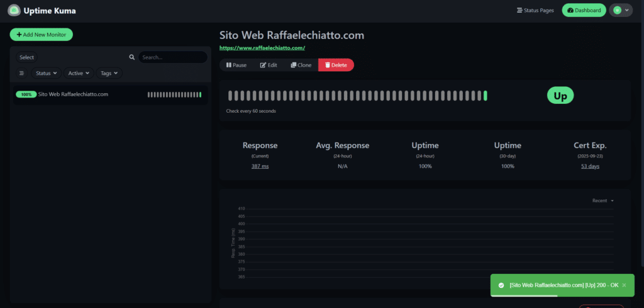
Task: Click the notification check circle icon
Action: pyautogui.click(x=501, y=285)
